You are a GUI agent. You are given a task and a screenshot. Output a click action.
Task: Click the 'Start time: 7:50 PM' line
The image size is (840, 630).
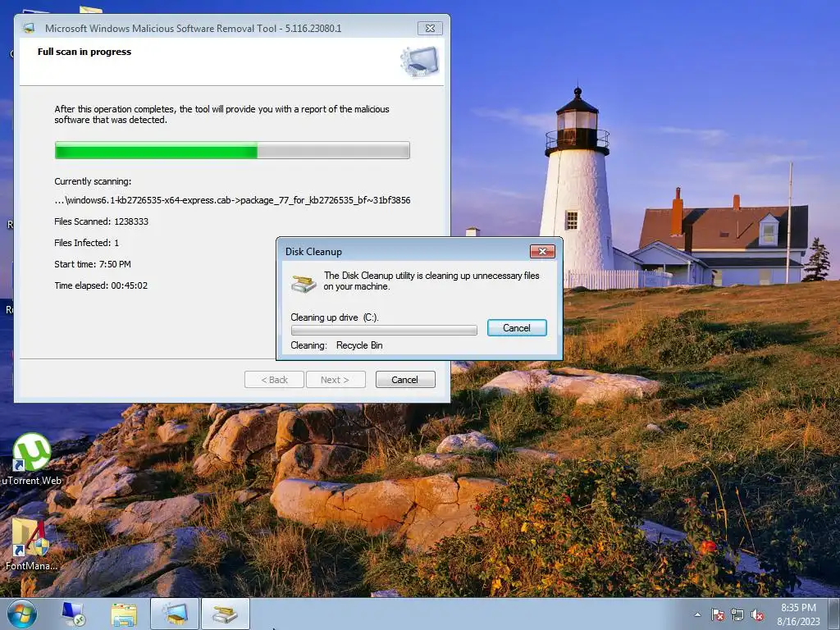(93, 264)
